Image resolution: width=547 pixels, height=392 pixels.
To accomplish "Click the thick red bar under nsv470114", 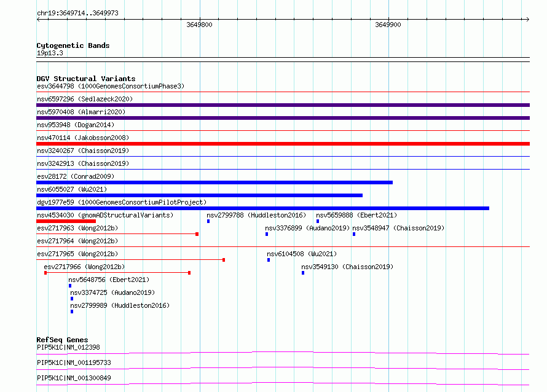I will coord(283,144).
